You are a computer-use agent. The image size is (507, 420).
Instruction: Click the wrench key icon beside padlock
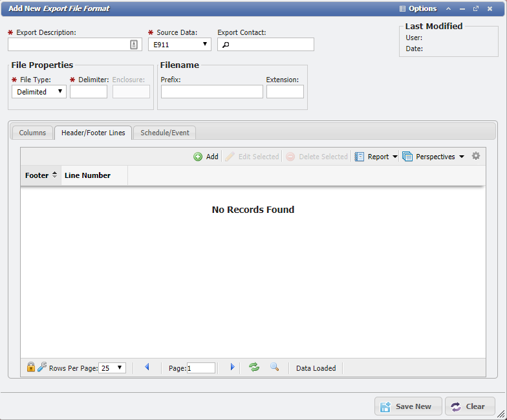(x=41, y=368)
